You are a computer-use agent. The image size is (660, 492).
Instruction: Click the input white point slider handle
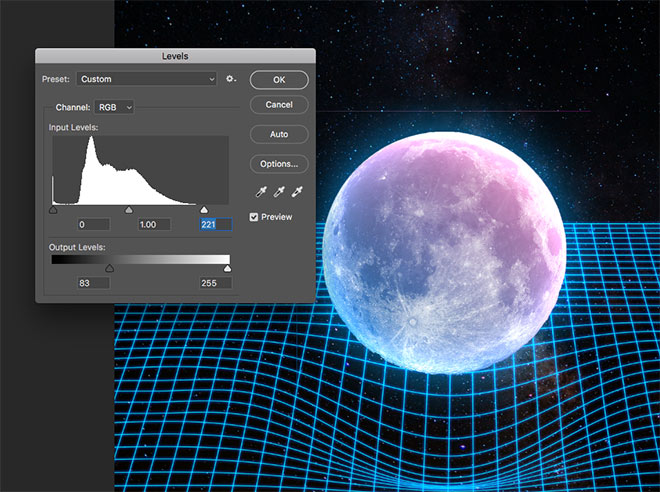click(x=204, y=210)
